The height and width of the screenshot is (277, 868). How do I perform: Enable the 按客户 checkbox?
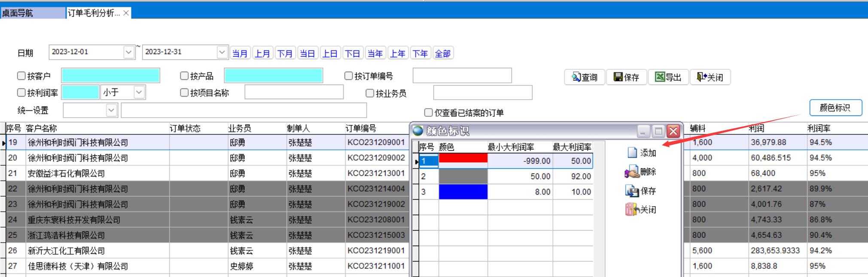[x=21, y=76]
